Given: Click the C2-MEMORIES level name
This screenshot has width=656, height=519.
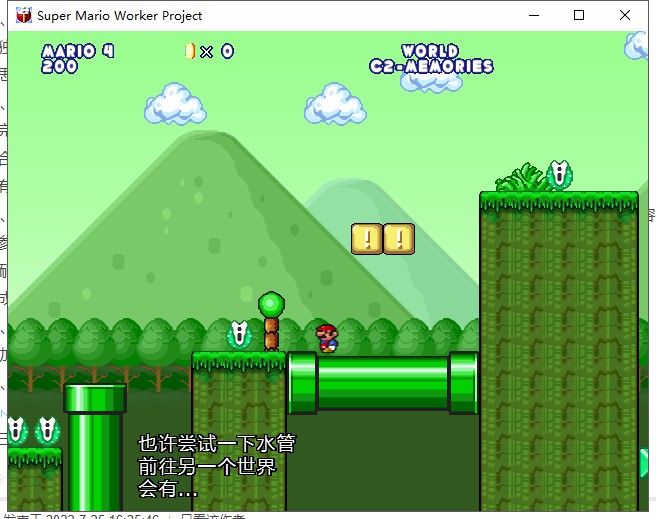Looking at the screenshot, I should coord(431,66).
